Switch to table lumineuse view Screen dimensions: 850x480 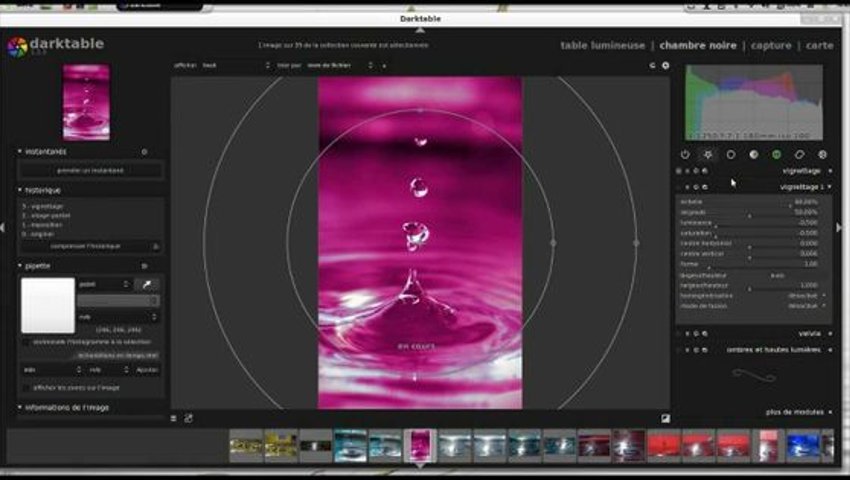pyautogui.click(x=602, y=46)
